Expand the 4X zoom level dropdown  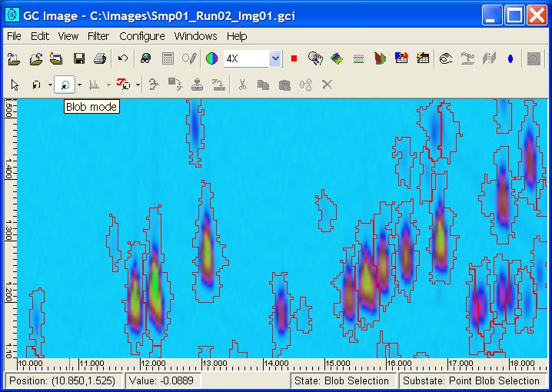[x=275, y=58]
